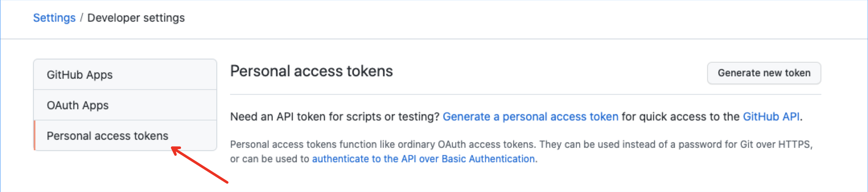Select Personal access tokens sidebar item
The image size is (868, 192).
(107, 136)
